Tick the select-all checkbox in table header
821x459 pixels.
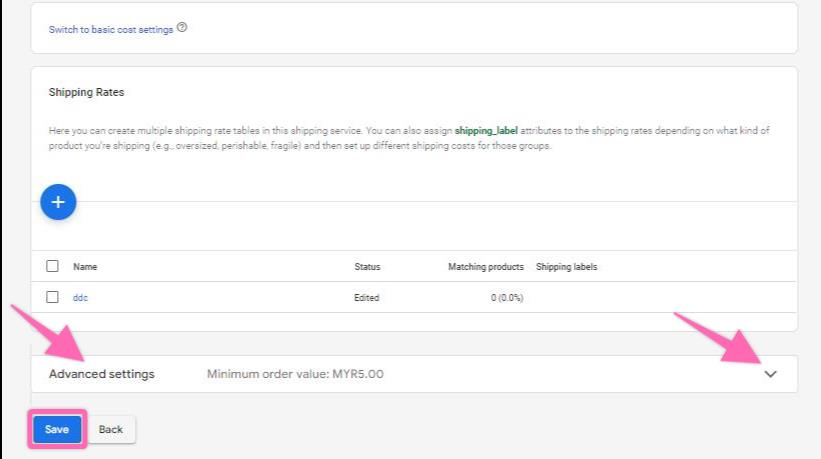click(53, 267)
